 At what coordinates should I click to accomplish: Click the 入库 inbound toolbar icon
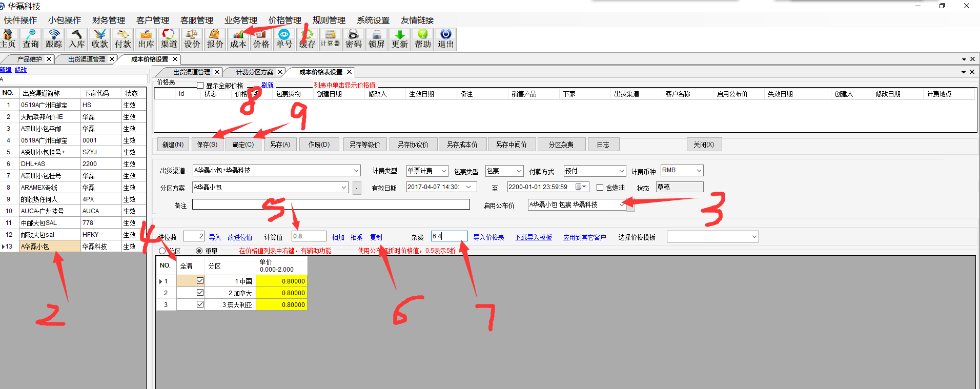pos(77,39)
